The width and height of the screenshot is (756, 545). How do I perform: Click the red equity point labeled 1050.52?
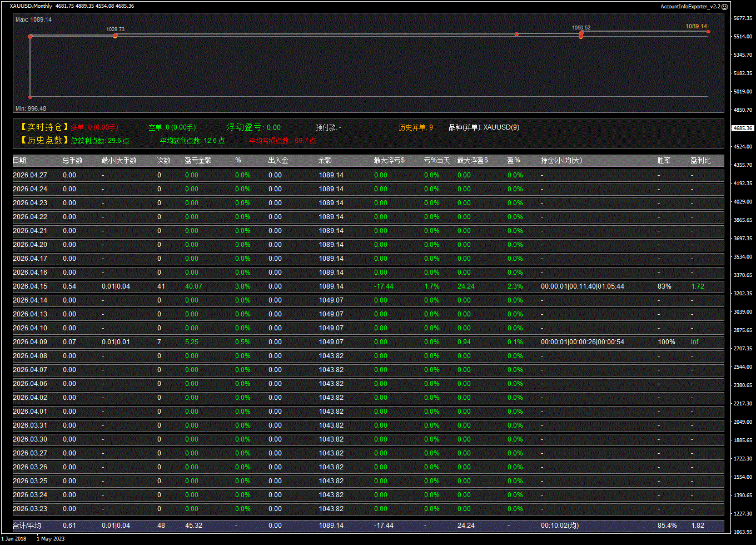click(581, 34)
